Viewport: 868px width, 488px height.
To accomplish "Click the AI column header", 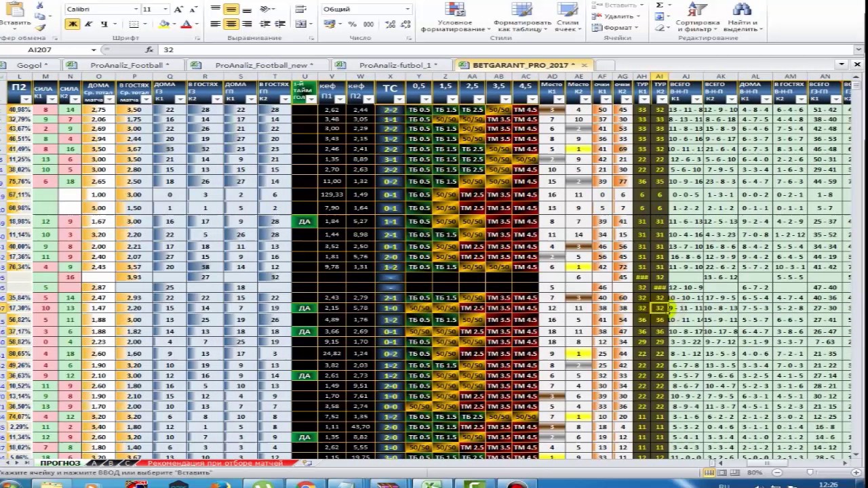I will [659, 77].
